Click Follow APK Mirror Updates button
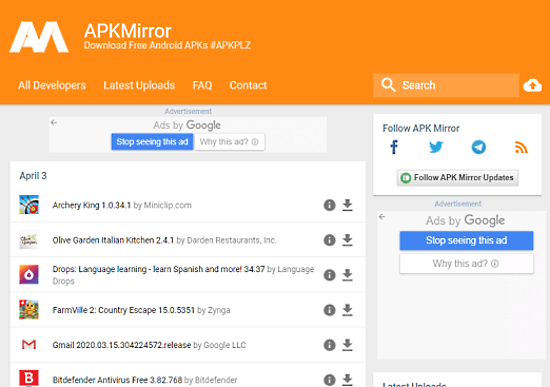The image size is (550, 387). (x=457, y=178)
